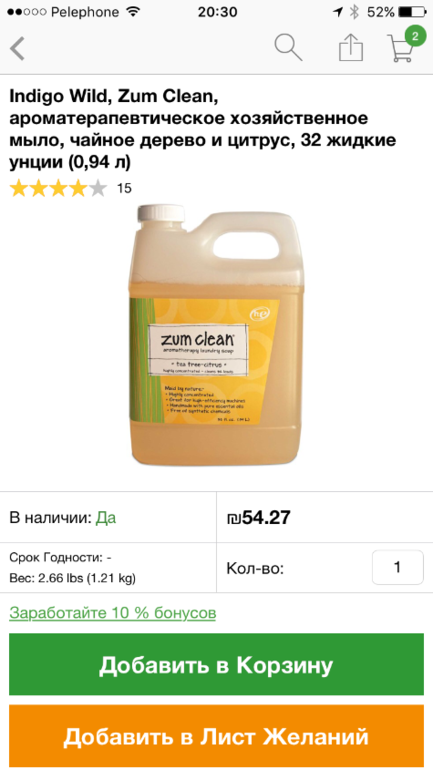The width and height of the screenshot is (433, 770).
Task: Select the quantity field showing 1
Action: pyautogui.click(x=398, y=567)
